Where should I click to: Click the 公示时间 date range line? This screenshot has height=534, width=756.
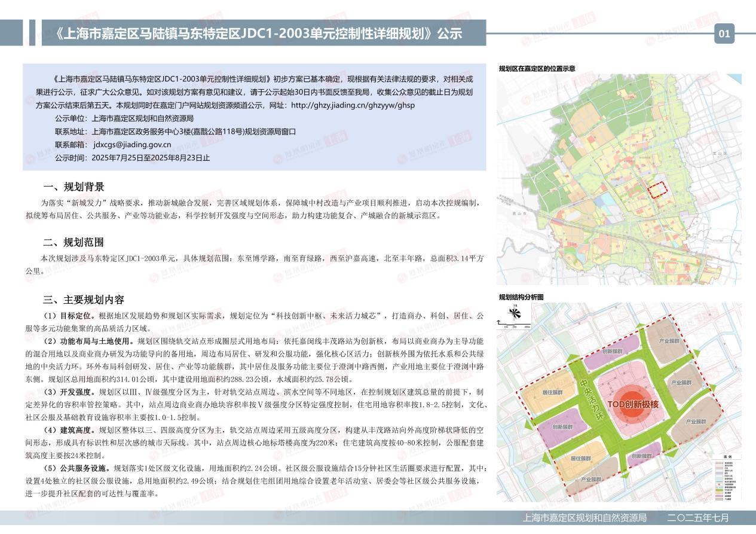pyautogui.click(x=132, y=158)
